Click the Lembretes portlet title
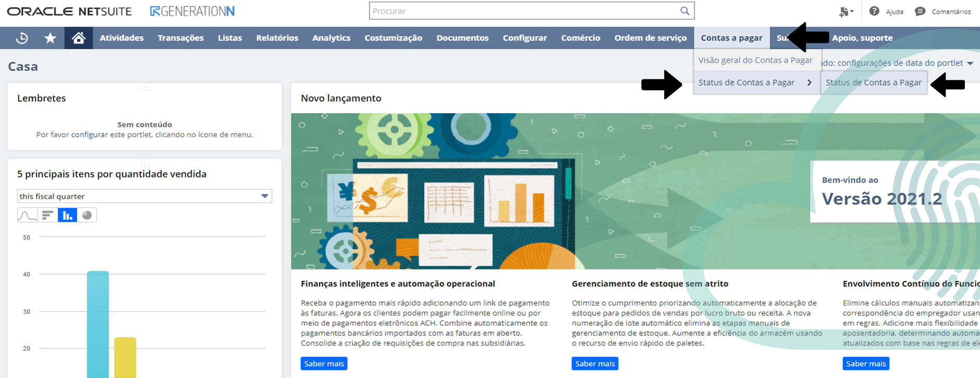Viewport: 980px width, 378px height. (41, 98)
